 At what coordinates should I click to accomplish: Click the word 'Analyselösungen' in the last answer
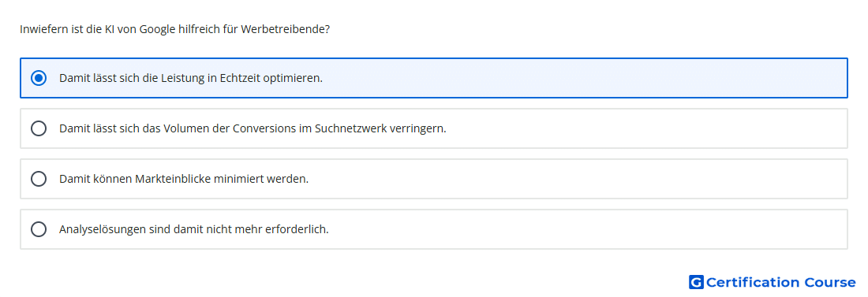coord(103,229)
